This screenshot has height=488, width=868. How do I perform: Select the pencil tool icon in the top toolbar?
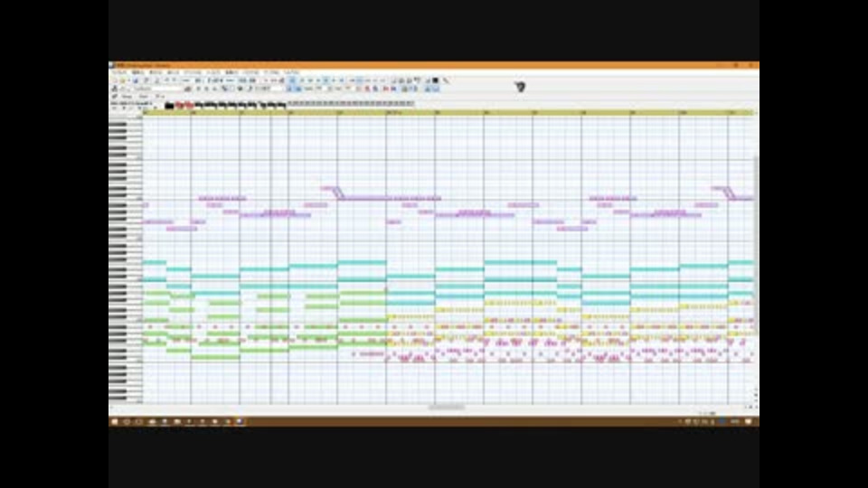click(x=446, y=80)
